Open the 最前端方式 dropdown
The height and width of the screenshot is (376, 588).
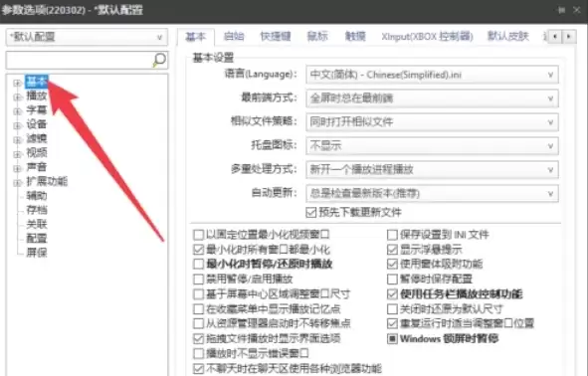point(432,98)
